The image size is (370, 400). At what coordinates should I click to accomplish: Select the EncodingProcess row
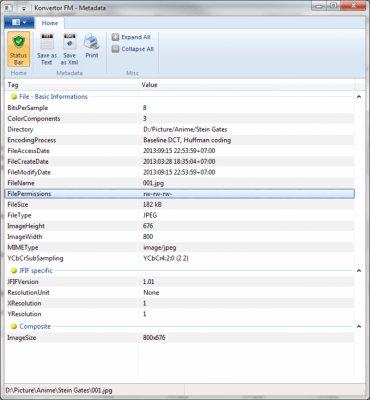tap(179, 140)
